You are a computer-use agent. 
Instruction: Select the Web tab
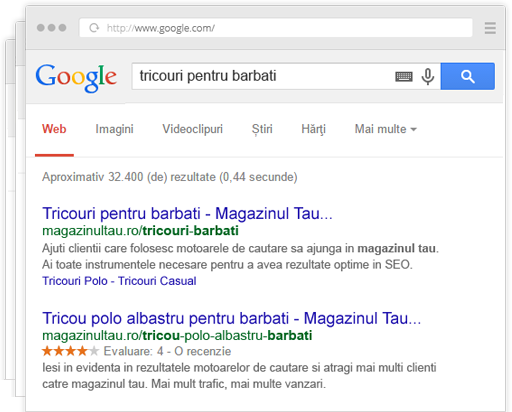(x=54, y=129)
